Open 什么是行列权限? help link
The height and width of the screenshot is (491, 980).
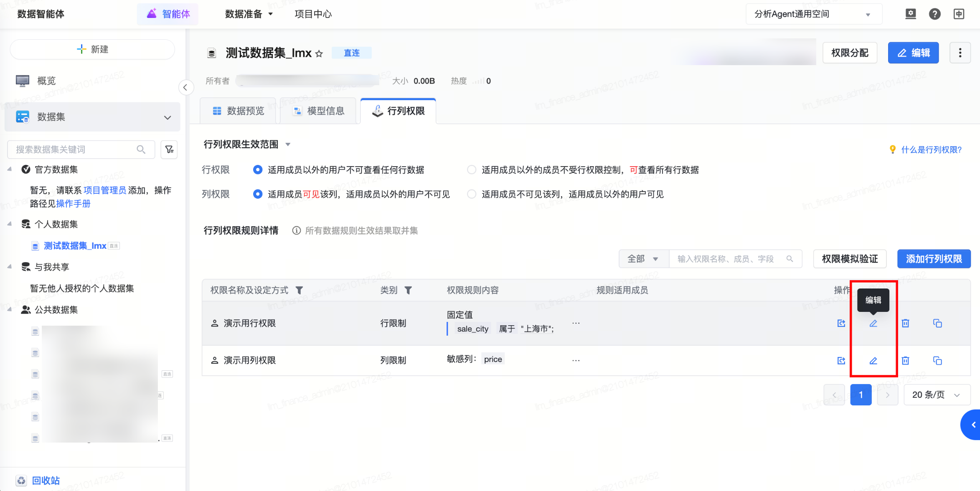click(x=931, y=149)
